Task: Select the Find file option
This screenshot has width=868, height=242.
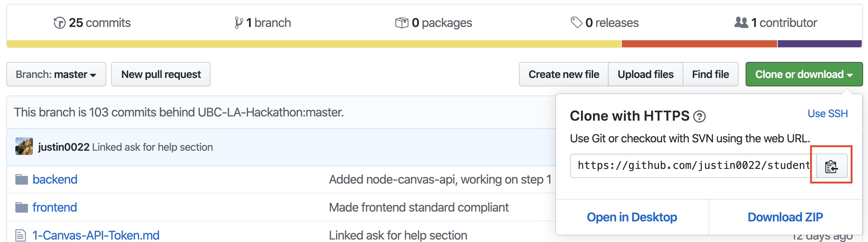Action: 710,74
